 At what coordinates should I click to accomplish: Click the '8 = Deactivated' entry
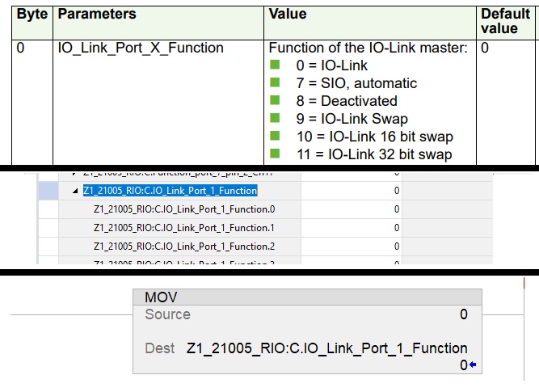347,101
